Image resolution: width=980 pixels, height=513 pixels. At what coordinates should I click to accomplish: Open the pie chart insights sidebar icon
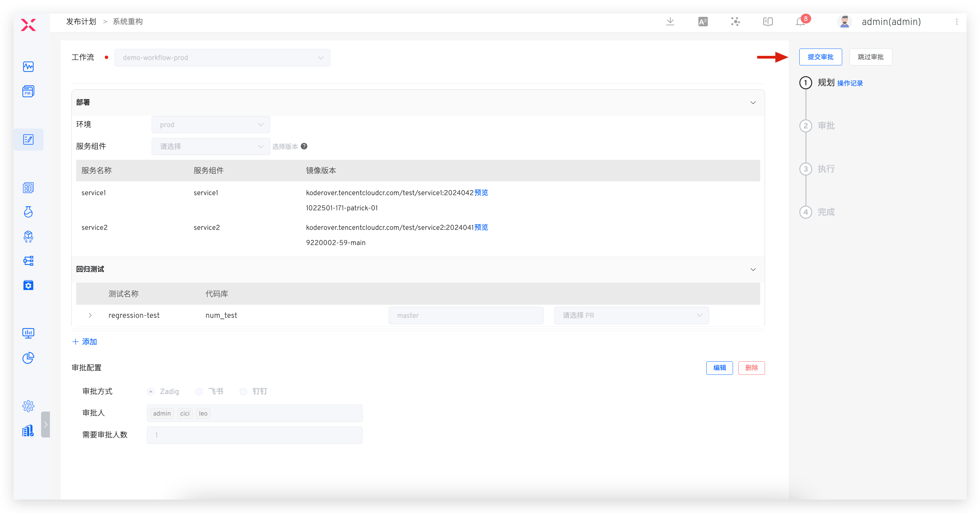(x=29, y=358)
